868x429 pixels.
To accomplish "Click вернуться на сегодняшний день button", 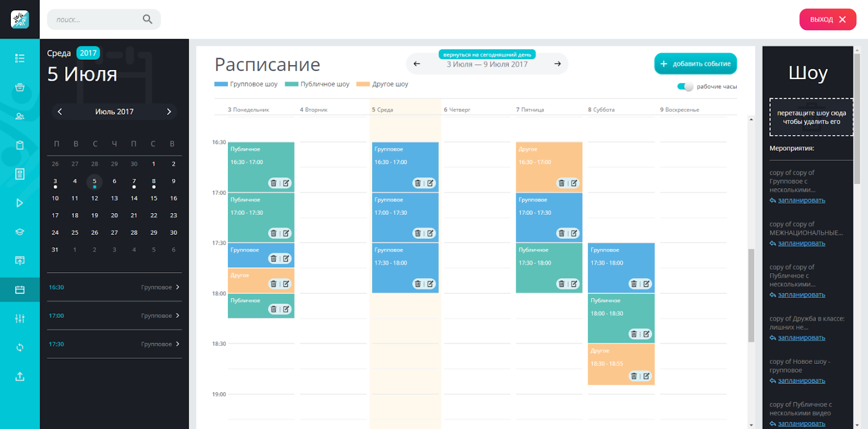I will (487, 55).
